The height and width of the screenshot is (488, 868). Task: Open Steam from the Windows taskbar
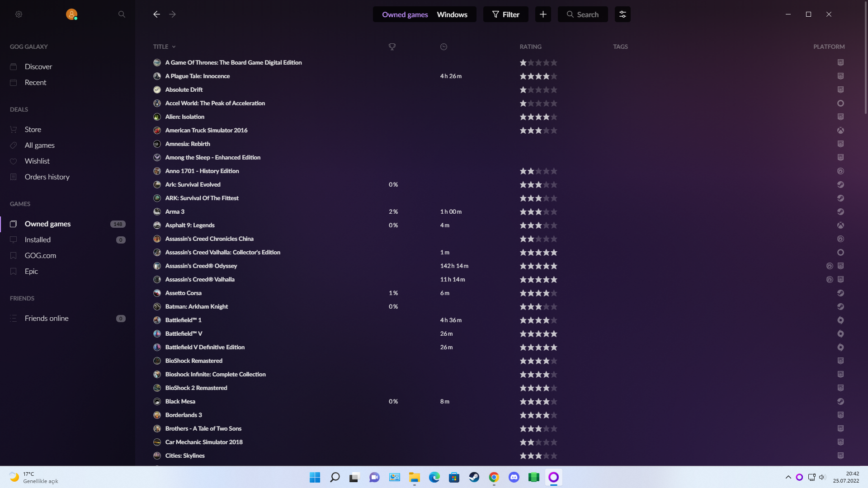pyautogui.click(x=474, y=477)
